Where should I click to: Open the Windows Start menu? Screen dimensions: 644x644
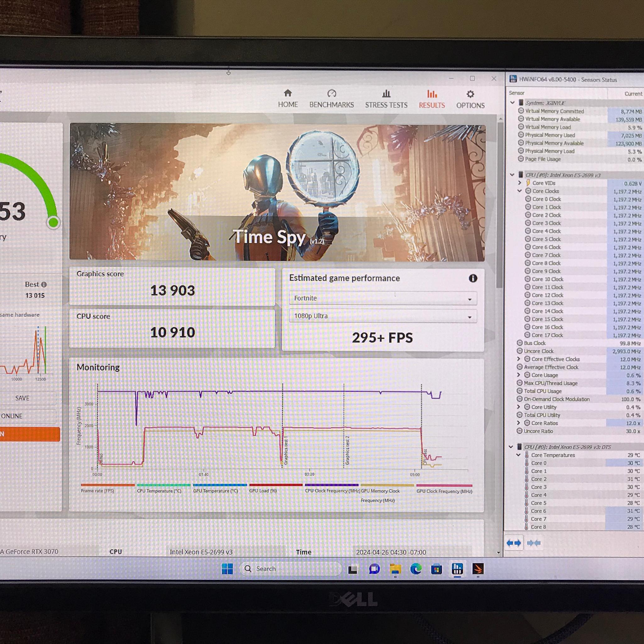point(227,569)
